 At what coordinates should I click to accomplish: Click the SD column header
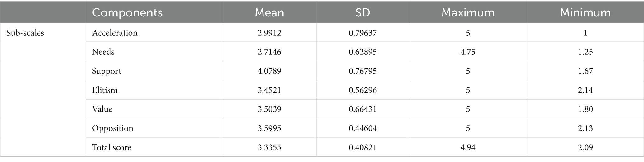point(362,12)
